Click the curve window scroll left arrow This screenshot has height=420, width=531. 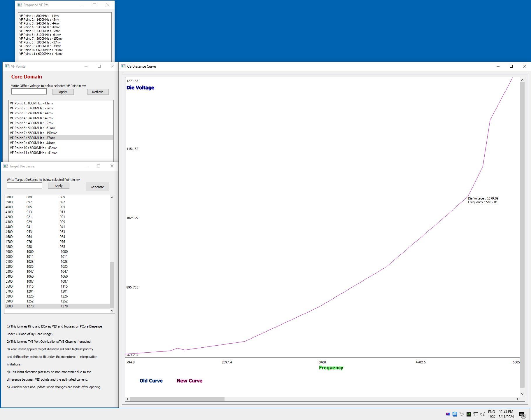[127, 399]
